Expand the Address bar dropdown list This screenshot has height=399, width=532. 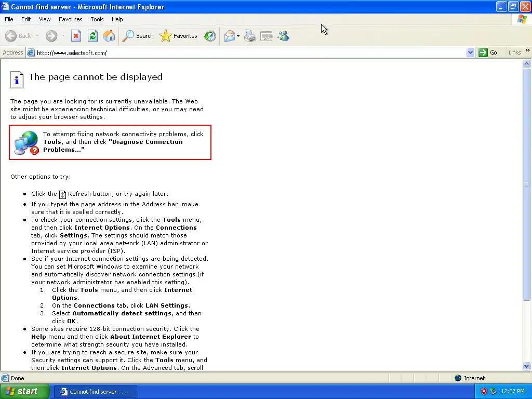(470, 52)
